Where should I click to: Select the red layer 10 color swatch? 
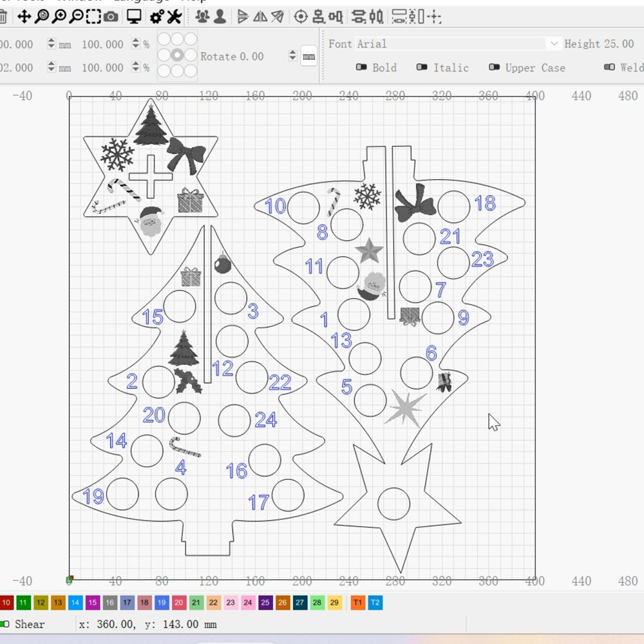point(6,603)
